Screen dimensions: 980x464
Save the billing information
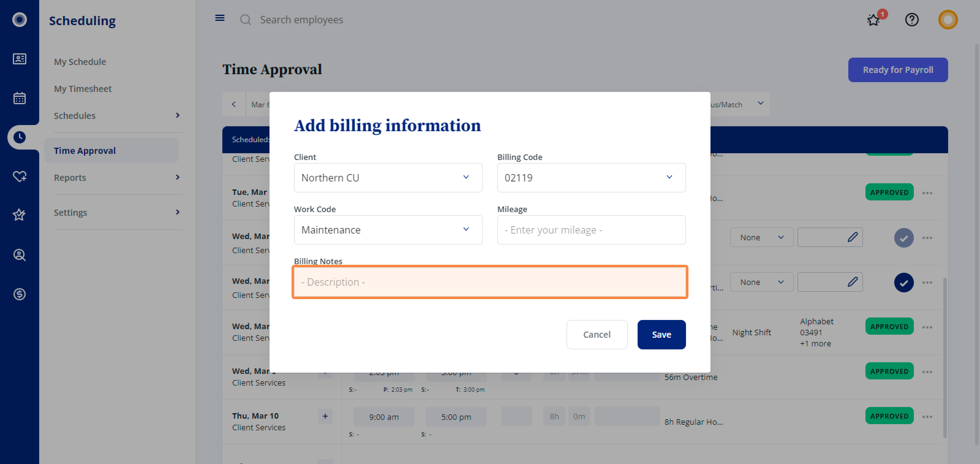(x=661, y=334)
